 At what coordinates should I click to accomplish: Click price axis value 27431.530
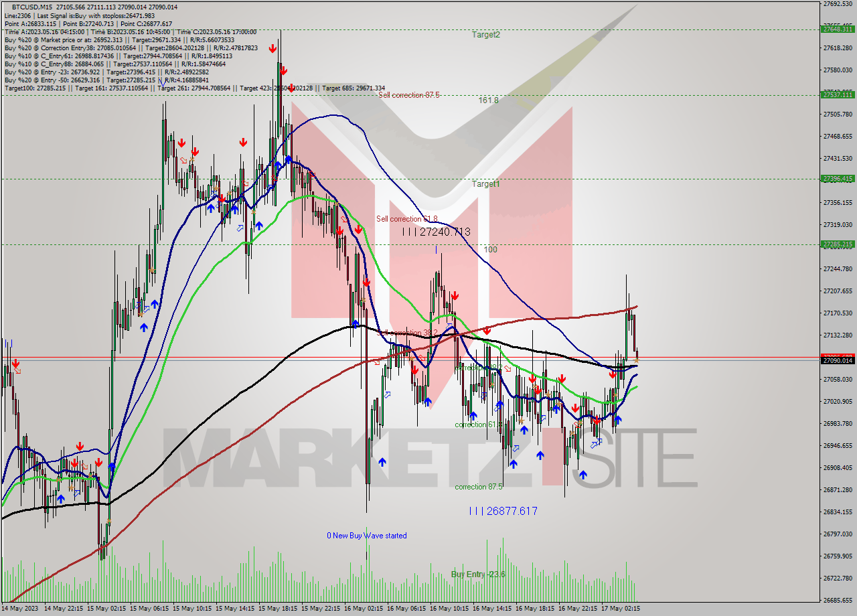pos(838,158)
